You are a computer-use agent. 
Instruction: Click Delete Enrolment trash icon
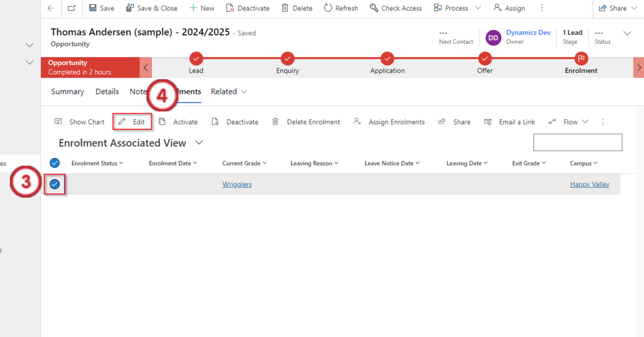[x=275, y=122]
